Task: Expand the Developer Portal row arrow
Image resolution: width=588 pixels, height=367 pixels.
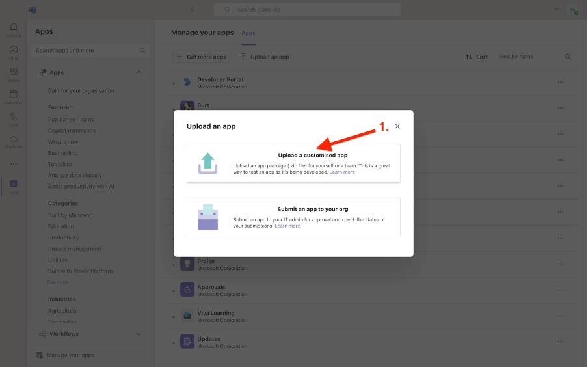Action: (x=174, y=83)
